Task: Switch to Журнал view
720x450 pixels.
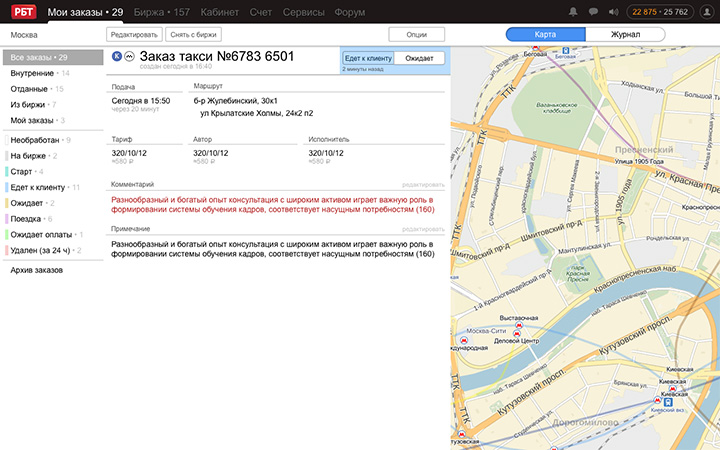Action: tap(625, 34)
